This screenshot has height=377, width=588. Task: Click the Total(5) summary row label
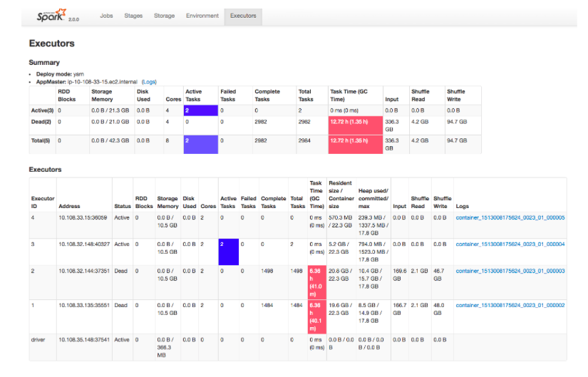click(41, 140)
